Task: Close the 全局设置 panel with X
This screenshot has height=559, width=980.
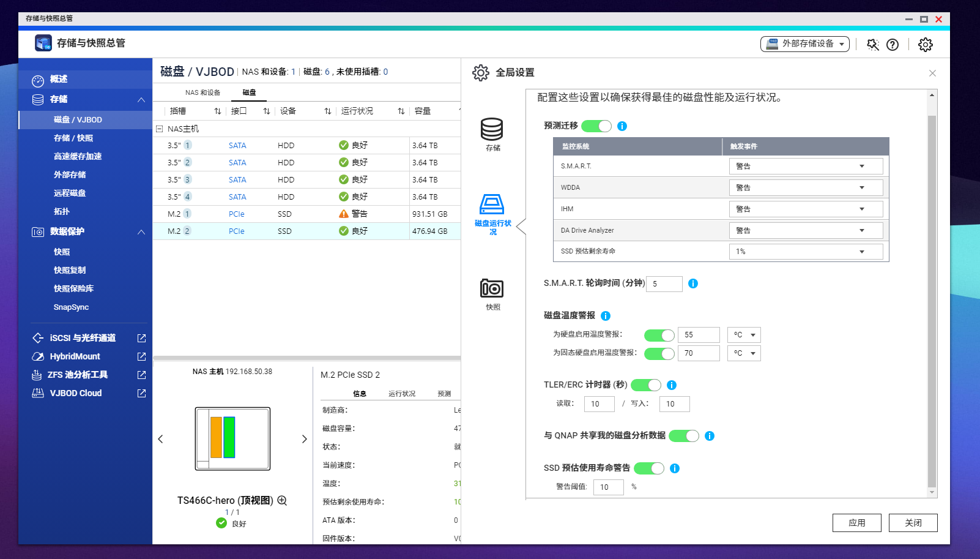Action: [932, 73]
